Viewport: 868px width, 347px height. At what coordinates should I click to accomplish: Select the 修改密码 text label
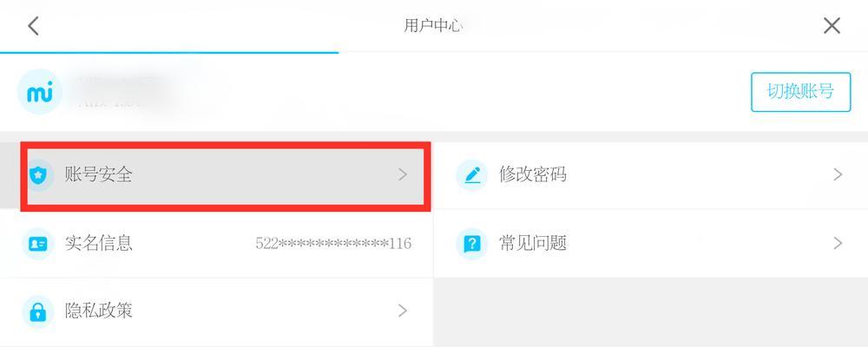[533, 175]
